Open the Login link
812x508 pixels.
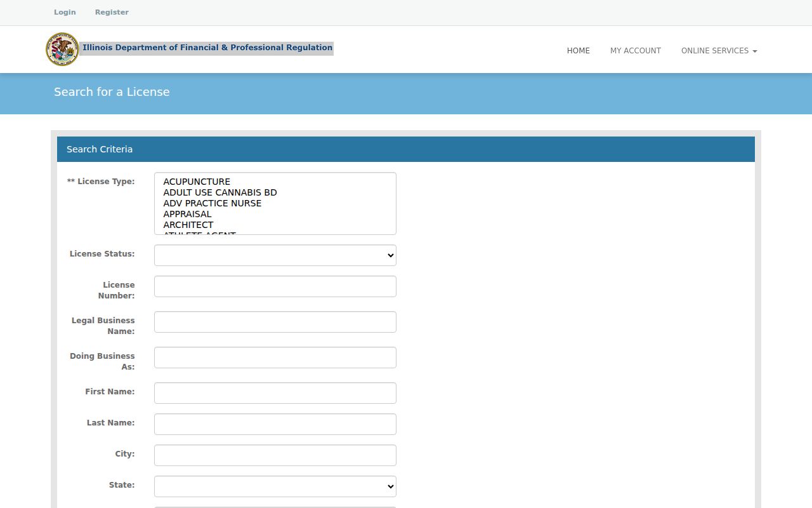65,12
